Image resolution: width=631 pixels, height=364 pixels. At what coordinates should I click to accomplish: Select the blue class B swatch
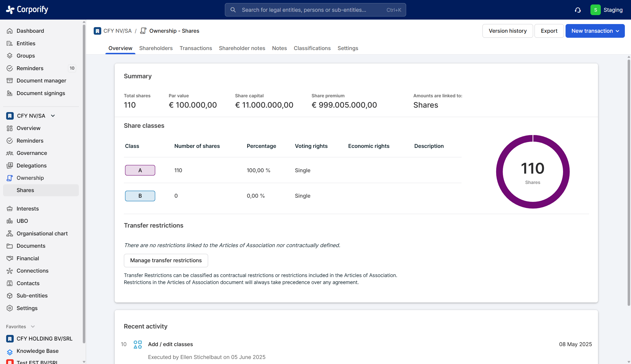pos(140,196)
